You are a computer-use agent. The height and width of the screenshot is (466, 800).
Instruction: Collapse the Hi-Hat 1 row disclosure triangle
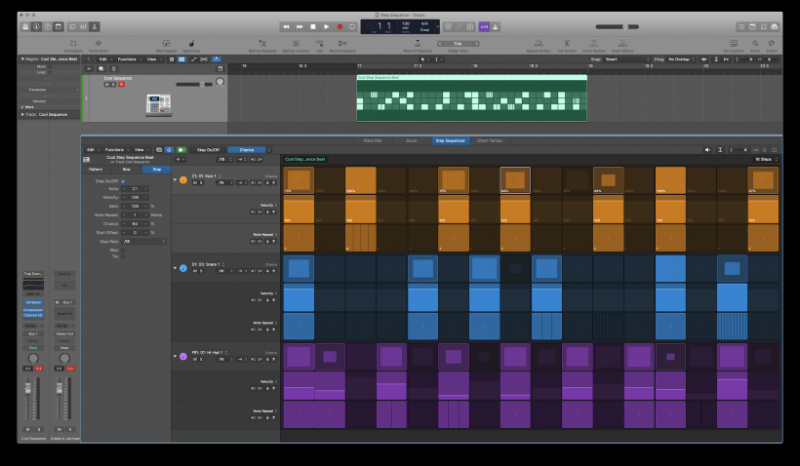click(x=175, y=356)
